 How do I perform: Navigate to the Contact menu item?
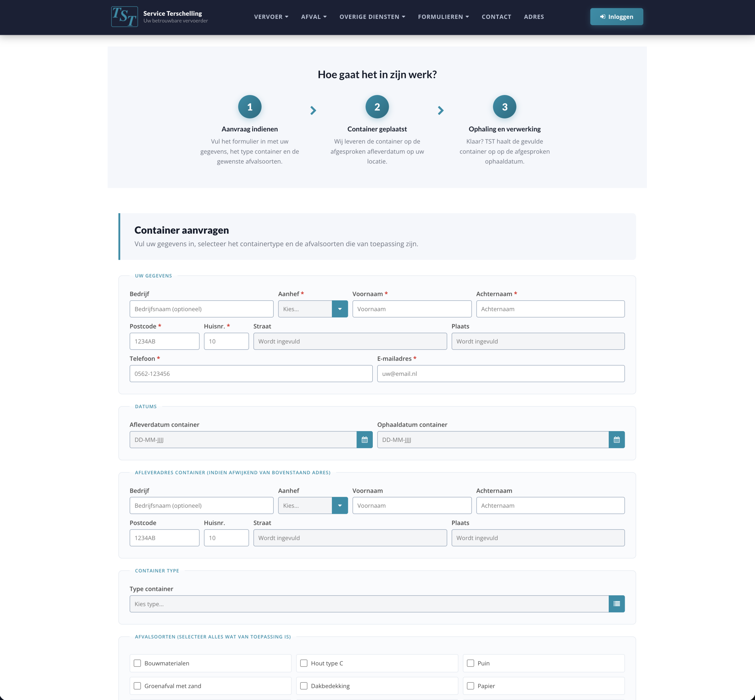[496, 17]
